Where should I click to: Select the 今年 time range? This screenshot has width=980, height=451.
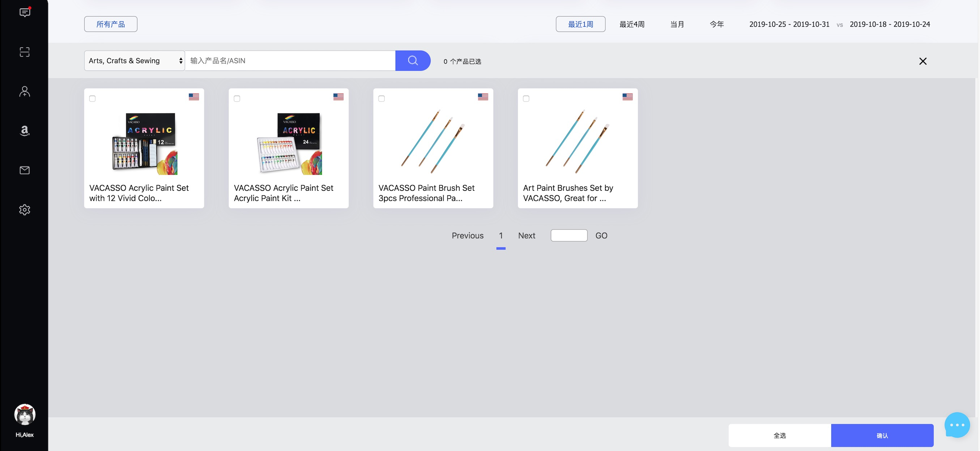pos(716,24)
